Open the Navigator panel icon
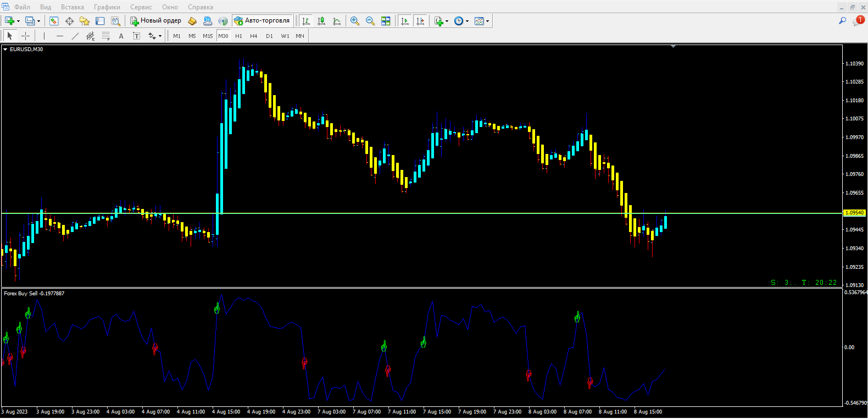This screenshot has width=868, height=419. [x=85, y=21]
